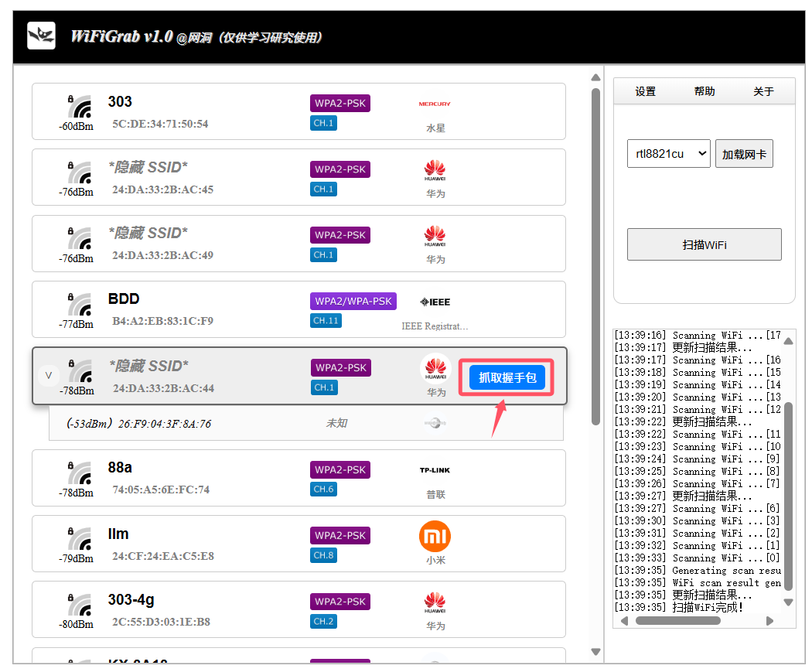
Task: Click MAC address B4:A2:EB:83:1C:F9
Action: [162, 321]
